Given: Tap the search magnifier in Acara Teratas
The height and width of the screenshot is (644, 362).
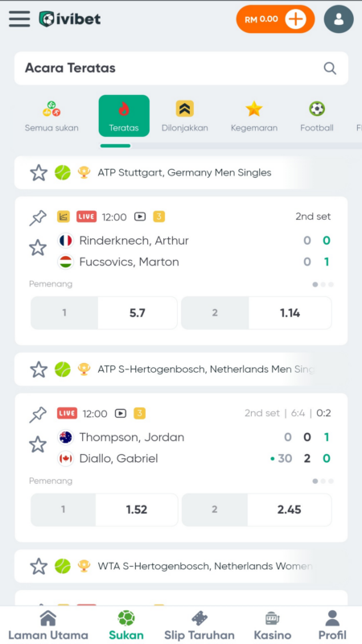Looking at the screenshot, I should coord(330,68).
